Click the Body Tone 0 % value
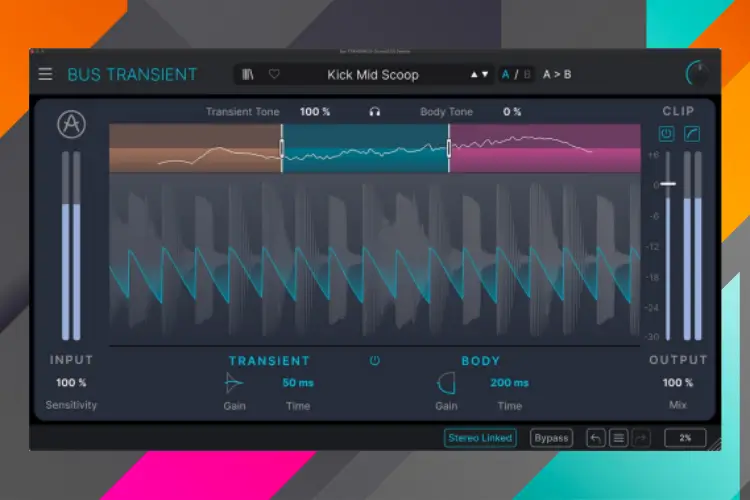 (x=512, y=111)
